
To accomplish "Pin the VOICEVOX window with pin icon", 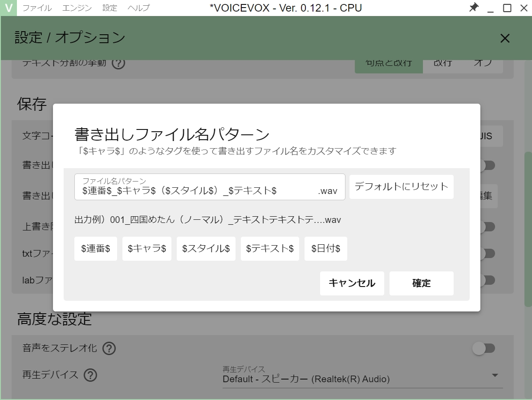I will (473, 8).
